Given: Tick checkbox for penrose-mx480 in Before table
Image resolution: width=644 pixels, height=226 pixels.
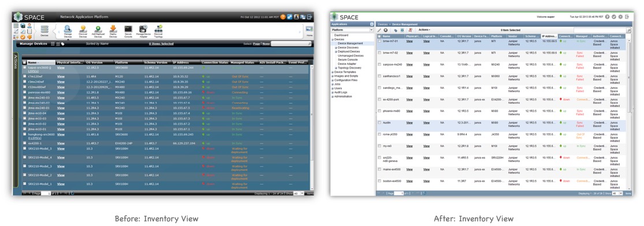Looking at the screenshot, I should click(25, 92).
